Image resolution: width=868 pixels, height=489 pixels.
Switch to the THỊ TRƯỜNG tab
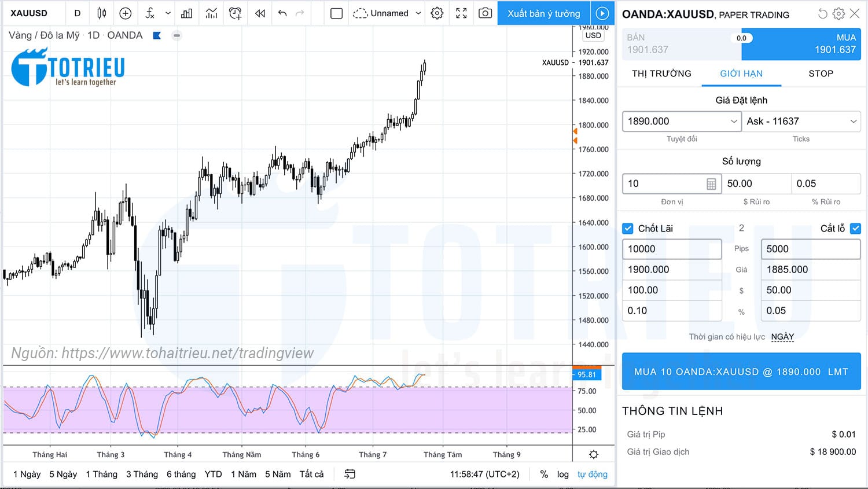661,73
